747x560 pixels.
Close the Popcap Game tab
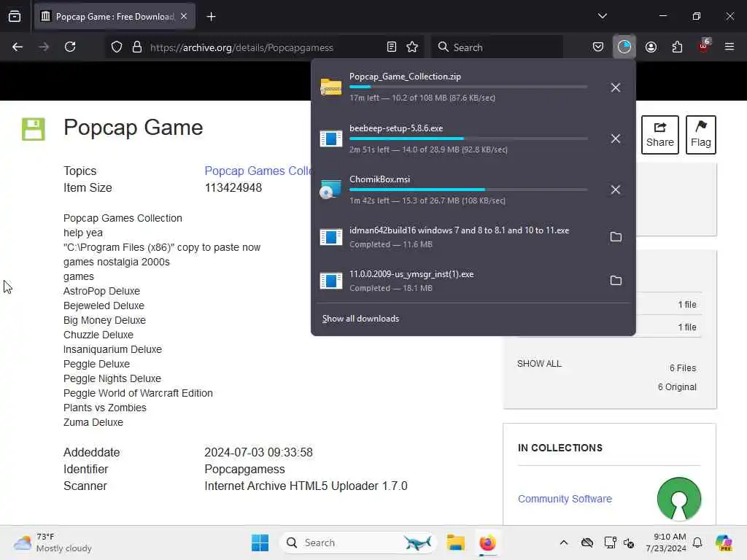[x=184, y=17]
